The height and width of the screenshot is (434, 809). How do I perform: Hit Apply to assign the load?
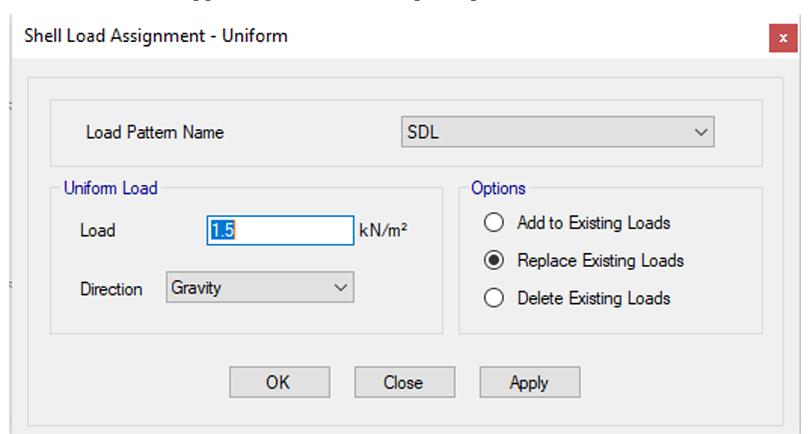[x=528, y=382]
